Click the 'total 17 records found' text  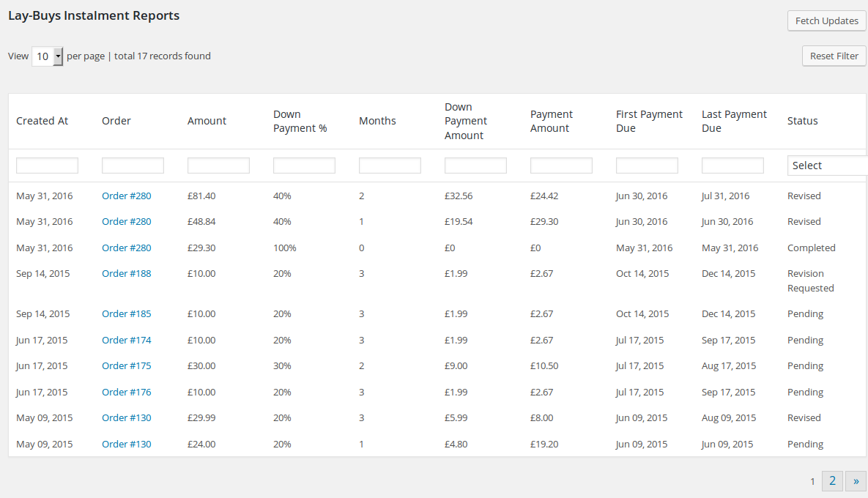coord(162,56)
